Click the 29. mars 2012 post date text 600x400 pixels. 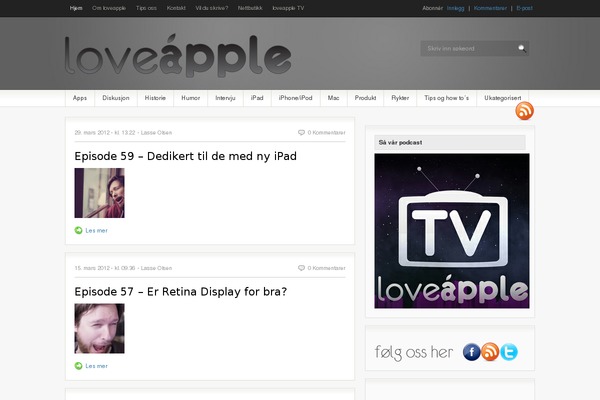pos(92,132)
